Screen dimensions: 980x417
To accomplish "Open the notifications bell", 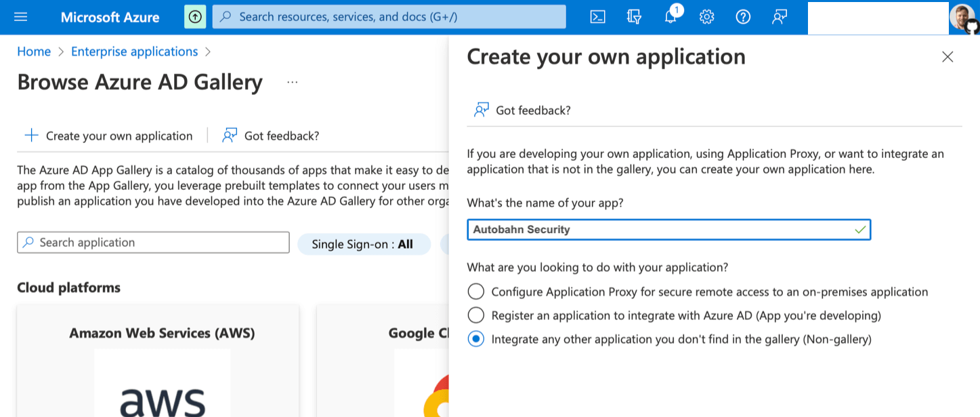I will coord(670,17).
